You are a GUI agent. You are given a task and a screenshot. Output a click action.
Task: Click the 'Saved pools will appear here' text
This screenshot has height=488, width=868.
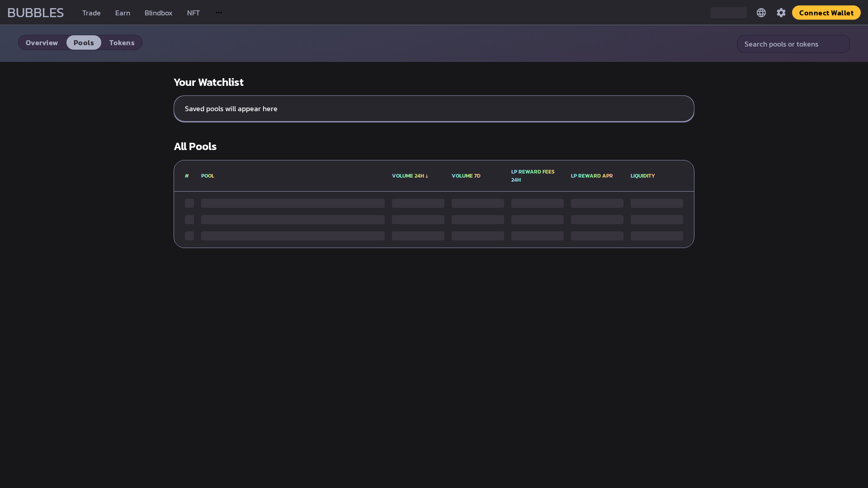[x=231, y=108]
